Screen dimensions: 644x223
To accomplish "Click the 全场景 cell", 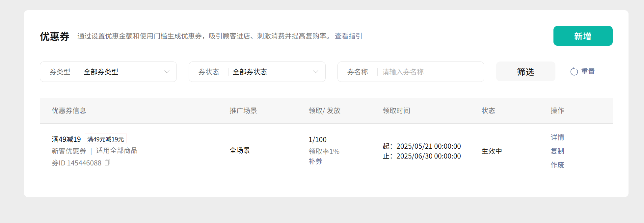I will coord(240,150).
